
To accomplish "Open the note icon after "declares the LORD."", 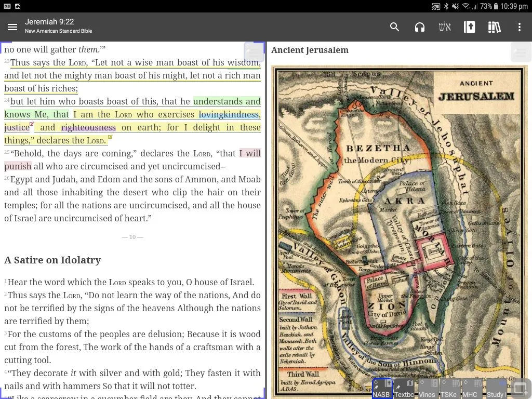I will pyautogui.click(x=110, y=137).
